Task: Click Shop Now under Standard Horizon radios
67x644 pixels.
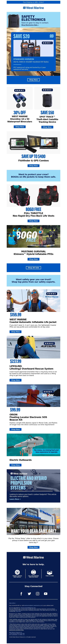Action: click(33, 80)
